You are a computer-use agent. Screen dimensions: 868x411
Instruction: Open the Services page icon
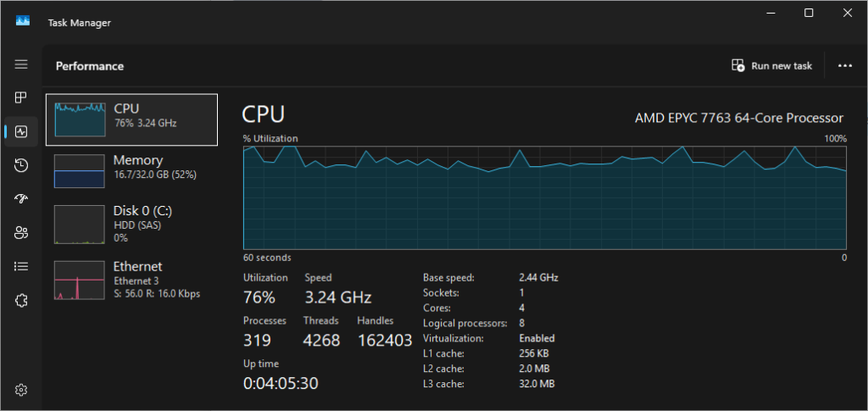(21, 300)
